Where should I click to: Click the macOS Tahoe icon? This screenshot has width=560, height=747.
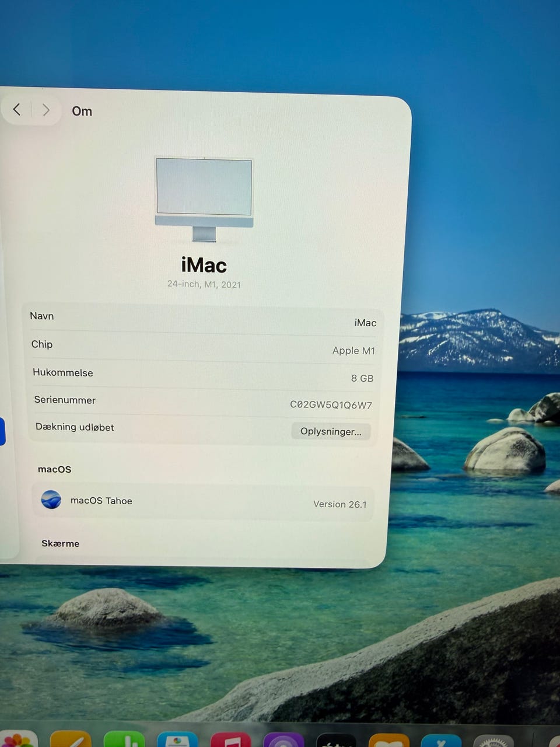(x=51, y=500)
